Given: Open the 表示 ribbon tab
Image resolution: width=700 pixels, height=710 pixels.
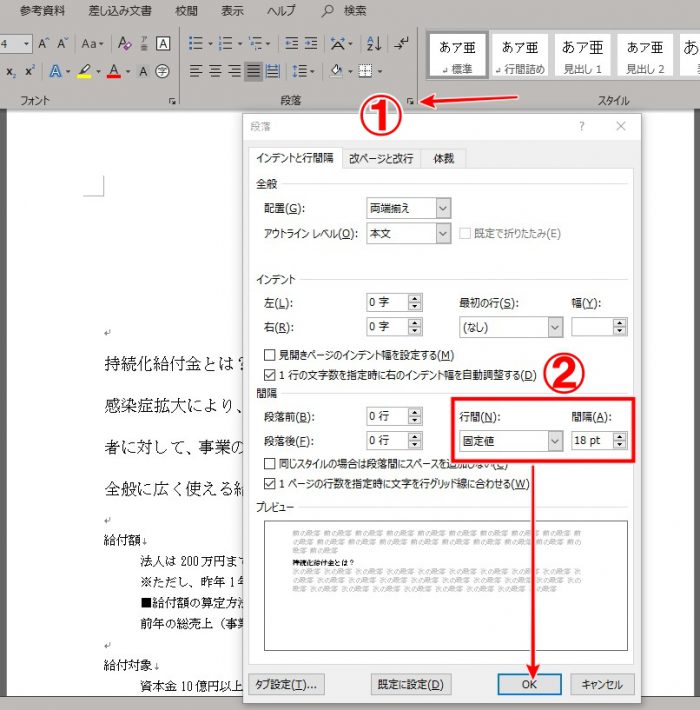Looking at the screenshot, I should pos(232,10).
